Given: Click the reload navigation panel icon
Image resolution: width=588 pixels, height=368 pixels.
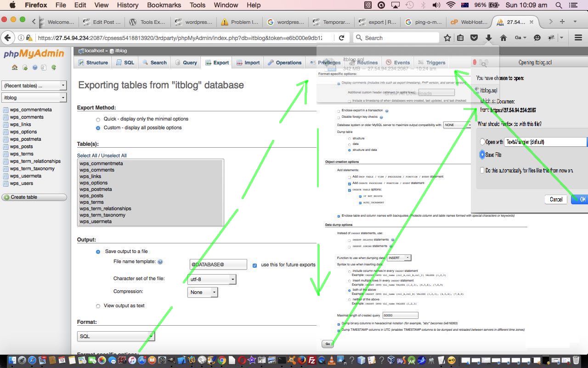Looking at the screenshot, I should click(54, 67).
